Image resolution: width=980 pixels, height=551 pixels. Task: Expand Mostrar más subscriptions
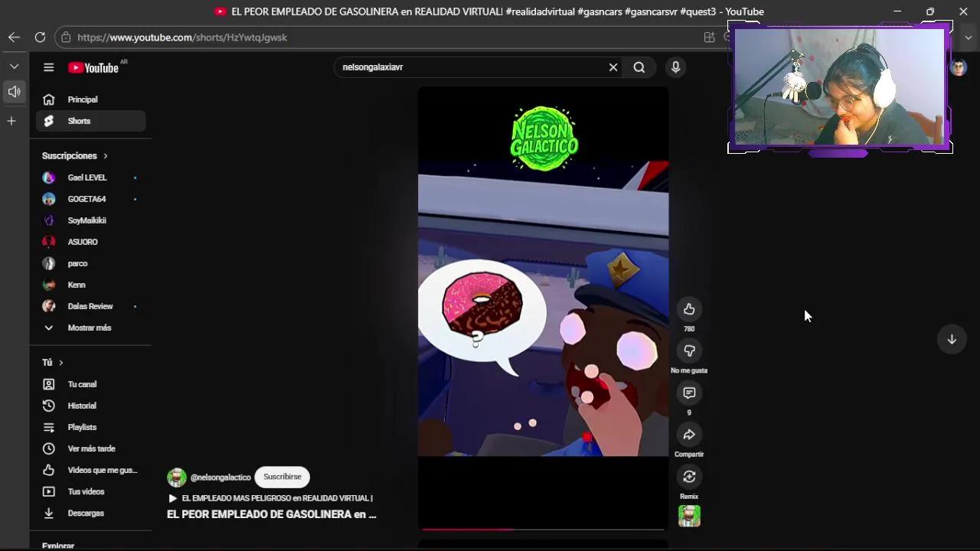90,328
